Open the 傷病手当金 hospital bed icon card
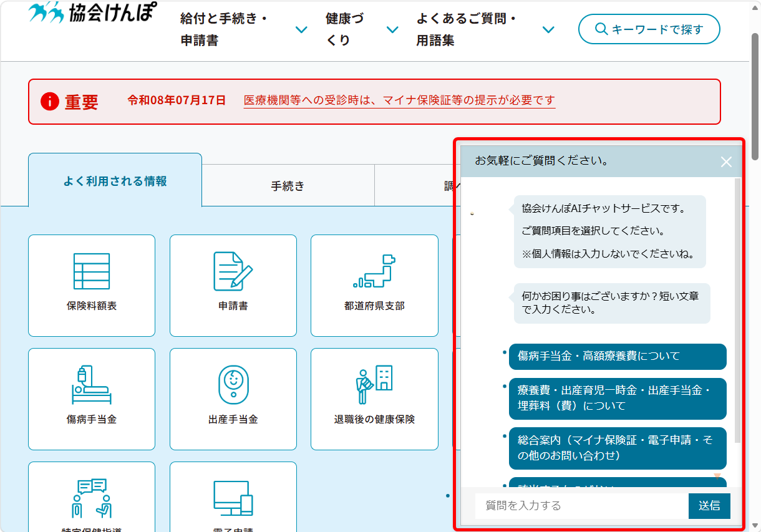761x532 pixels. (x=92, y=399)
